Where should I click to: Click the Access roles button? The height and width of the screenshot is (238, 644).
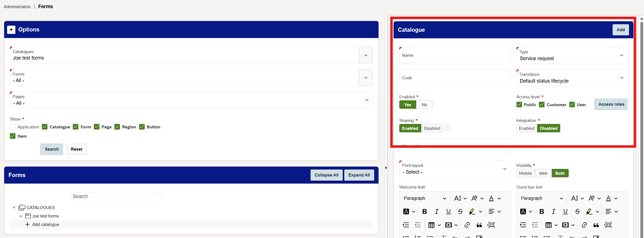click(611, 104)
